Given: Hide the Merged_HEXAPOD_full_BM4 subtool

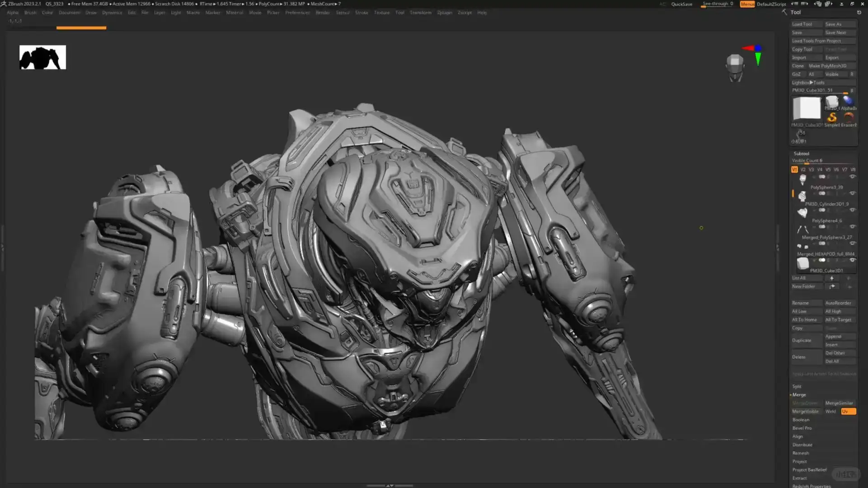Looking at the screenshot, I should (852, 242).
